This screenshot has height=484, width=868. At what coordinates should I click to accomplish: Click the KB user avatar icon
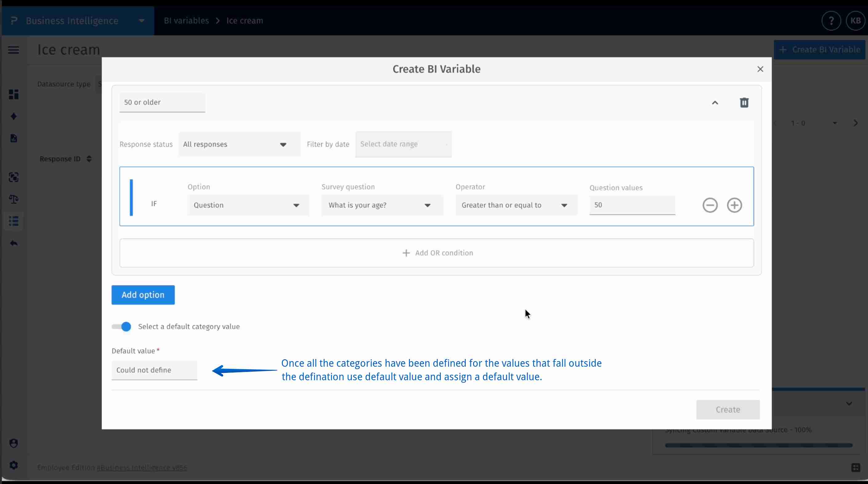point(855,21)
